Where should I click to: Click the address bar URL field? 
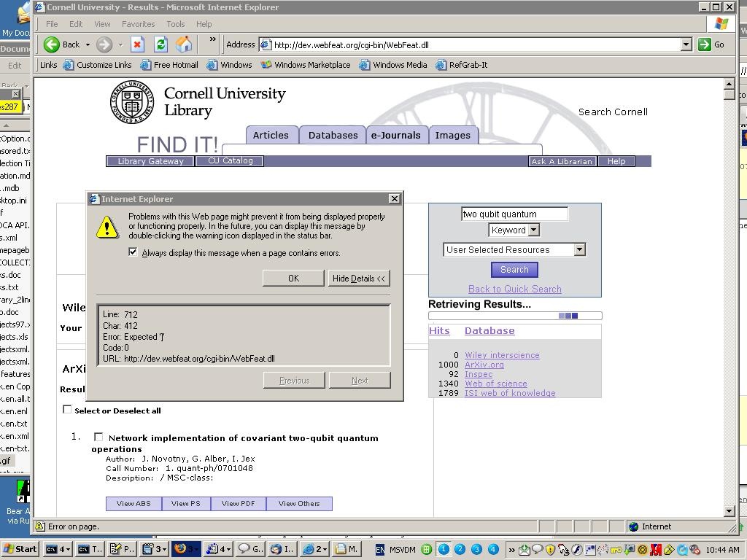475,44
